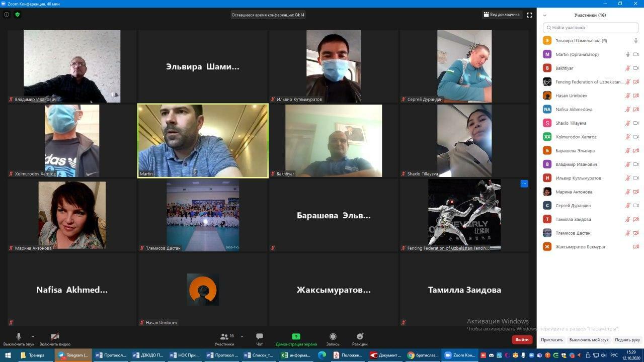Viewport: 644px width, 362px height.
Task: Open system clock showing 15:29
Action: pos(630,355)
